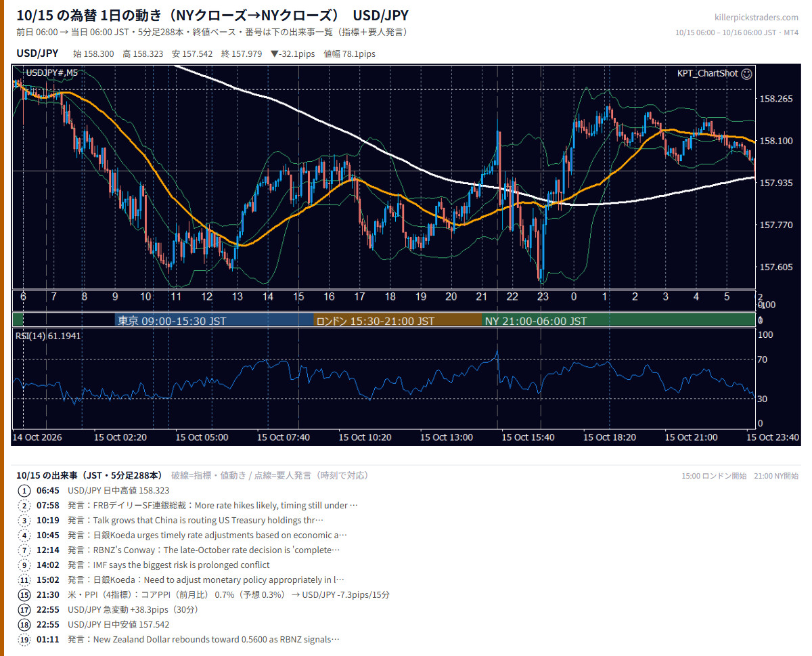This screenshot has width=812, height=656.
Task: Click the RSI 30 level label
Action: pyautogui.click(x=762, y=399)
